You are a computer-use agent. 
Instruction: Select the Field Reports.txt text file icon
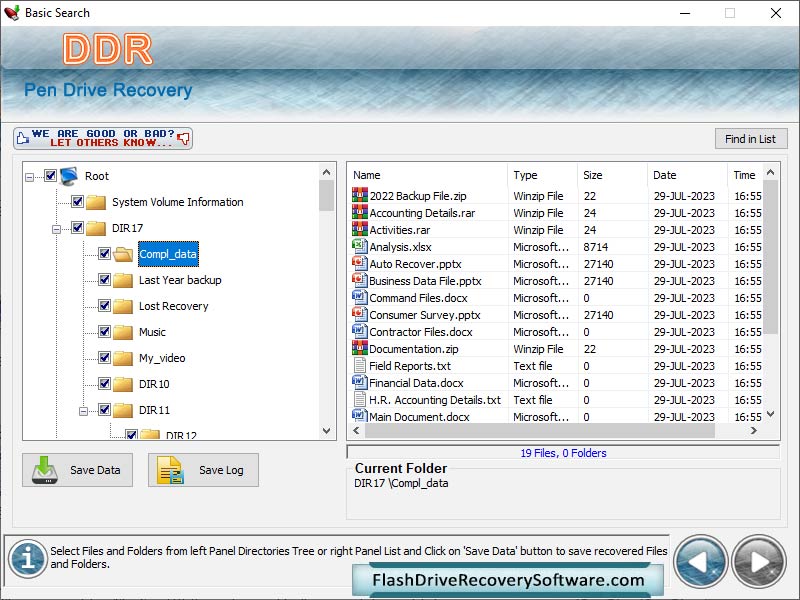click(x=358, y=365)
